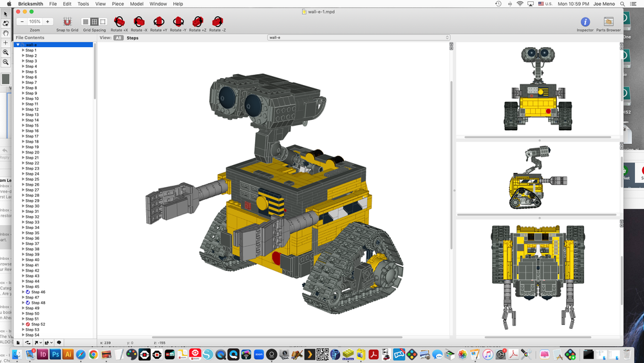
Task: Open the Edit menu
Action: (67, 4)
